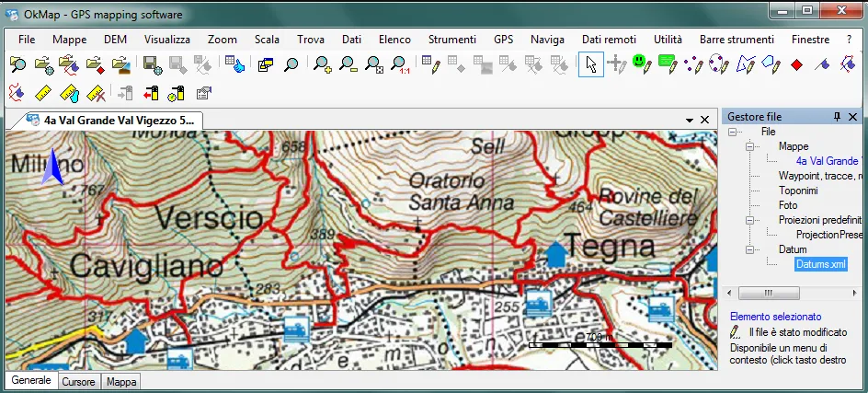The height and width of the screenshot is (393, 868).
Task: Activate the arrow selection cursor tool
Action: [x=590, y=64]
